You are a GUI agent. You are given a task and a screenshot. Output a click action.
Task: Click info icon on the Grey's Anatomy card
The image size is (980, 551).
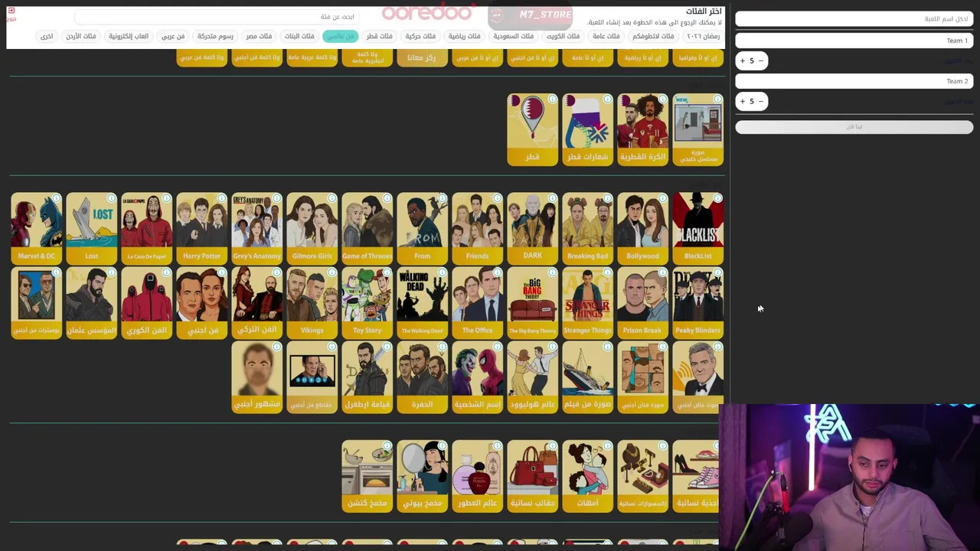(x=276, y=198)
